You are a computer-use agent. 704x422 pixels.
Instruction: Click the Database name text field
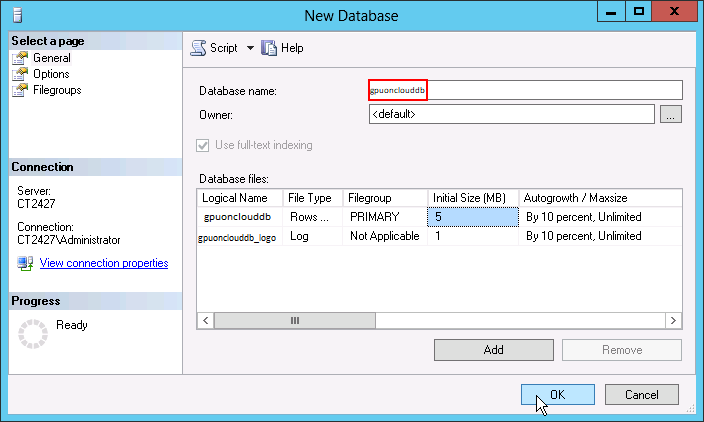[x=525, y=90]
